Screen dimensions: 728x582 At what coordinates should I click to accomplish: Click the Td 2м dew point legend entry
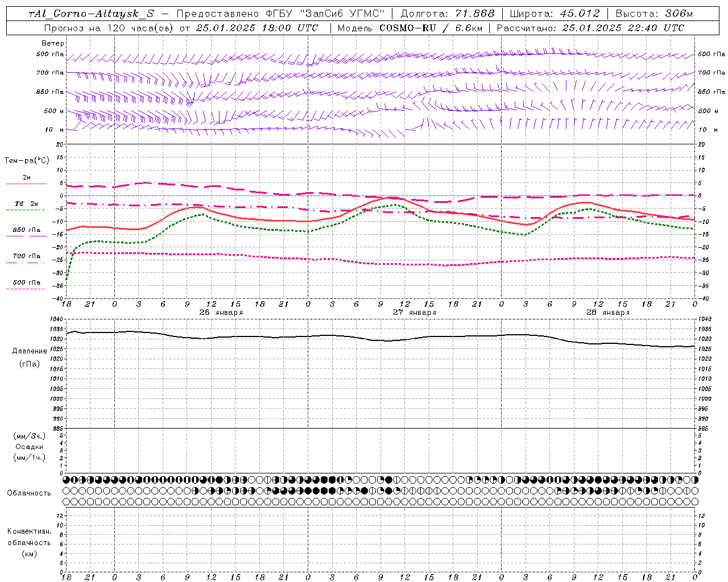coord(26,203)
